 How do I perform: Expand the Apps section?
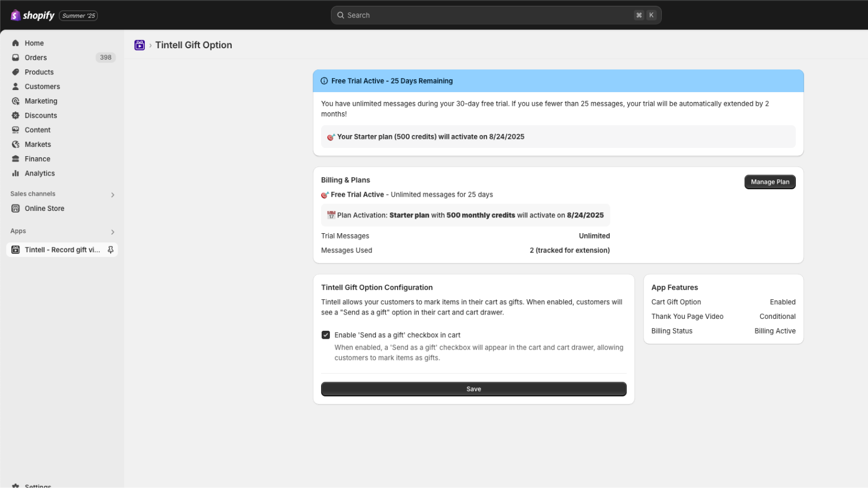[x=112, y=232]
